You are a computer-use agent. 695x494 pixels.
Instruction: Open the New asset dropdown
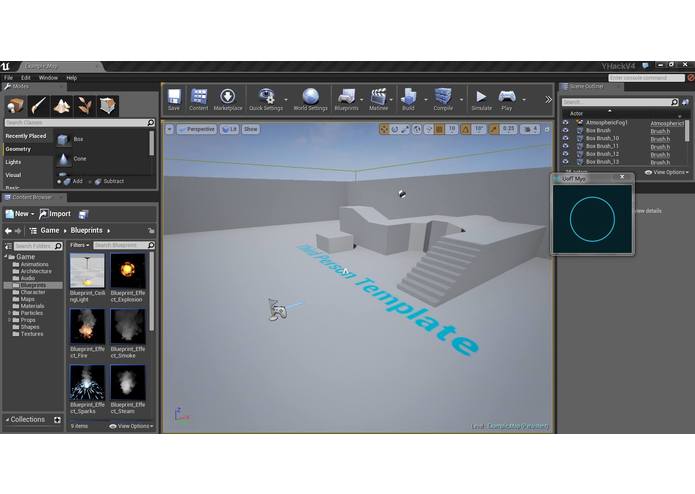[20, 214]
